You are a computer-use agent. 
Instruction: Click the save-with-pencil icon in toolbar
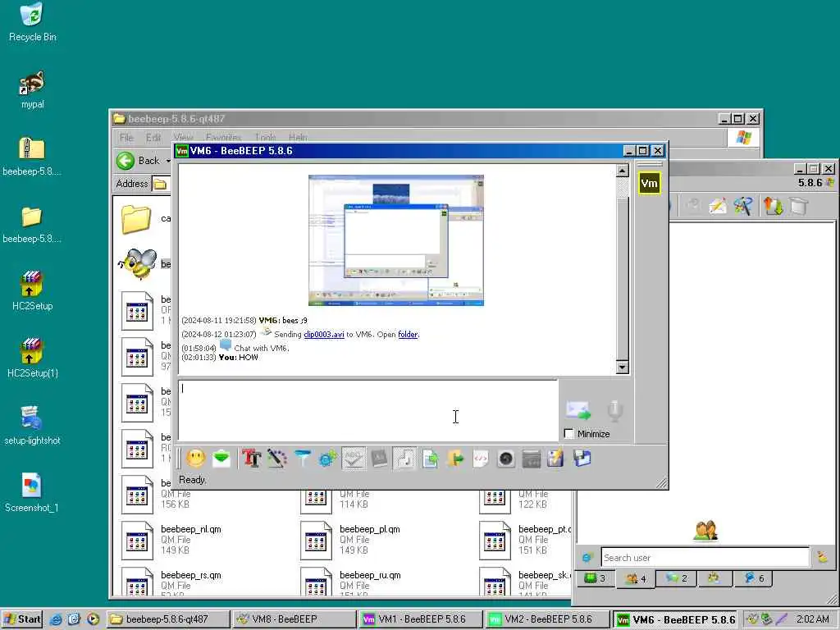coord(555,459)
